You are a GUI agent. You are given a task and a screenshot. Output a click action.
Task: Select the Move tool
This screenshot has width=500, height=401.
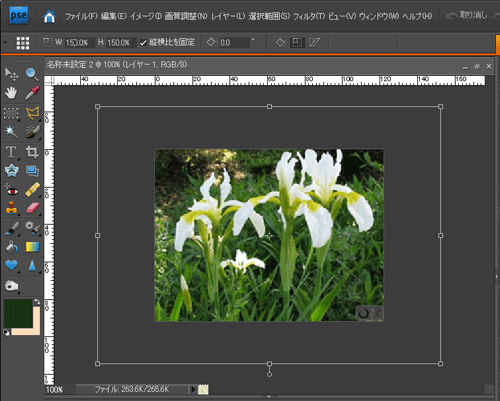click(11, 74)
